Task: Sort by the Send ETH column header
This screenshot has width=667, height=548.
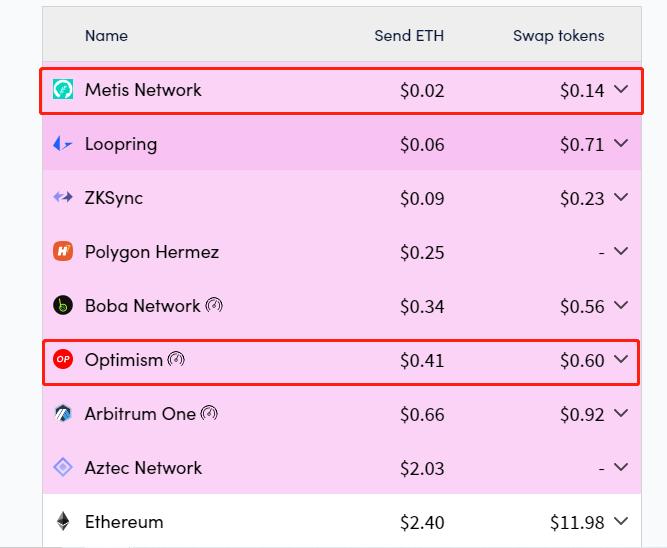Action: pos(409,36)
